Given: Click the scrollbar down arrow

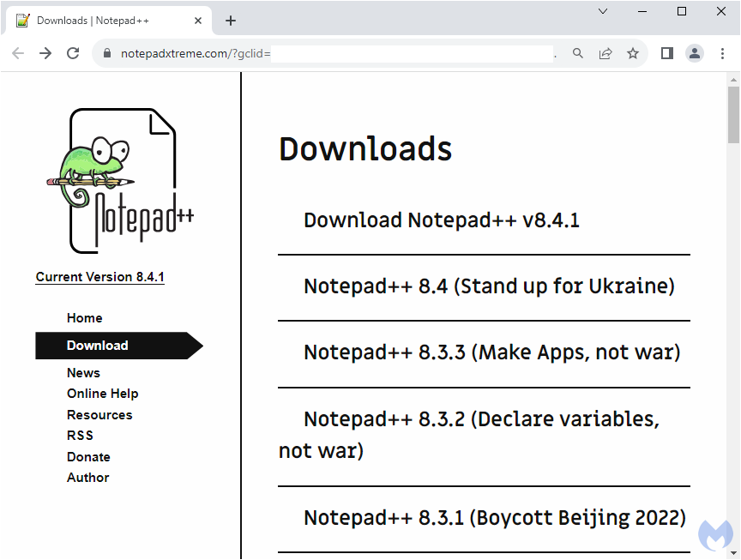Looking at the screenshot, I should 733,553.
